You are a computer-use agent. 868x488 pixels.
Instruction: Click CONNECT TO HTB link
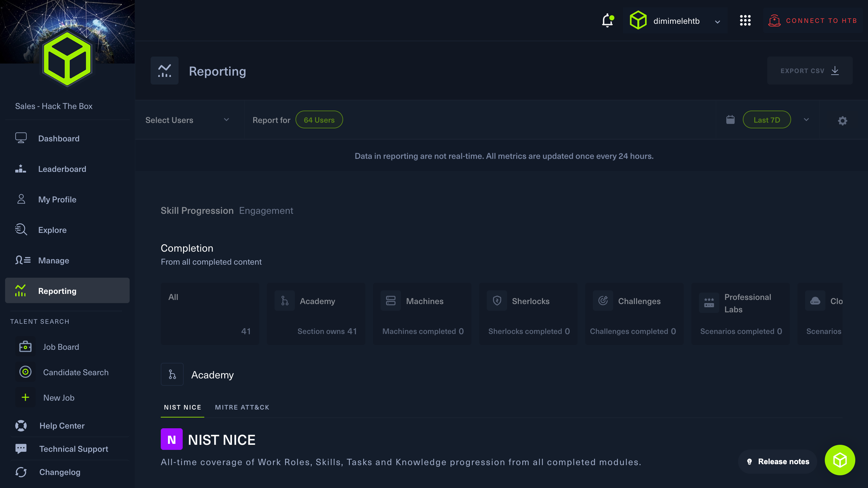tap(822, 21)
